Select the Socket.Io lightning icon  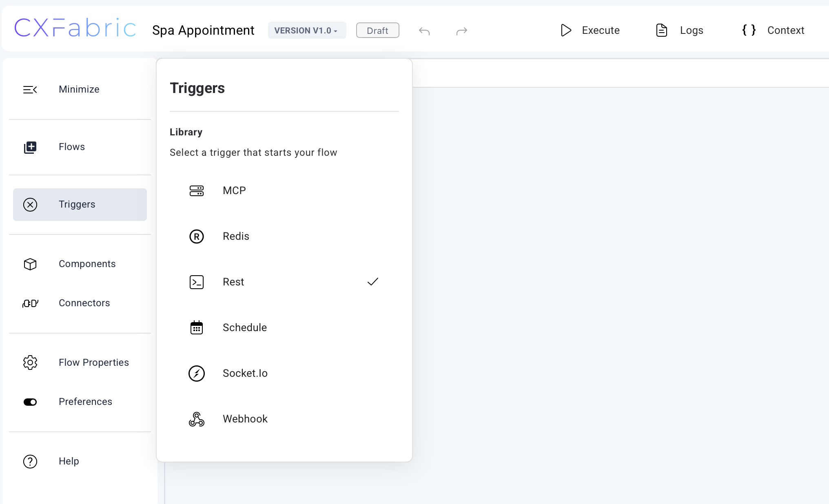(x=197, y=374)
